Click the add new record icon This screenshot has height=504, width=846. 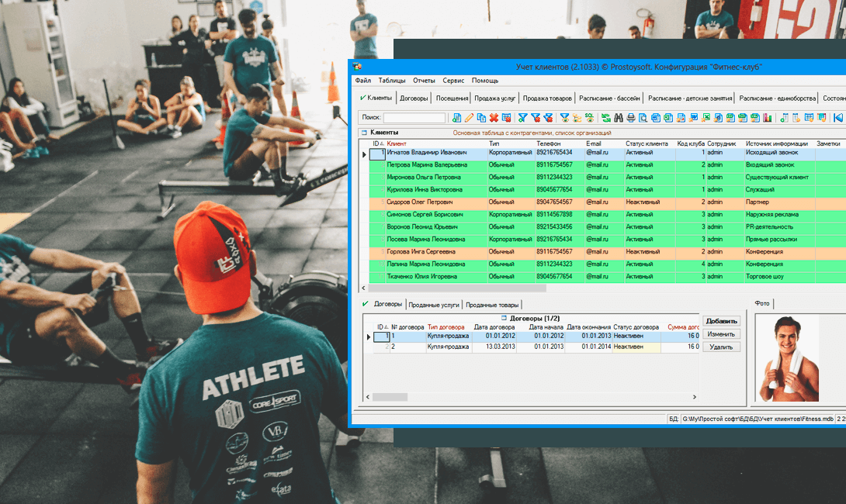pyautogui.click(x=456, y=118)
